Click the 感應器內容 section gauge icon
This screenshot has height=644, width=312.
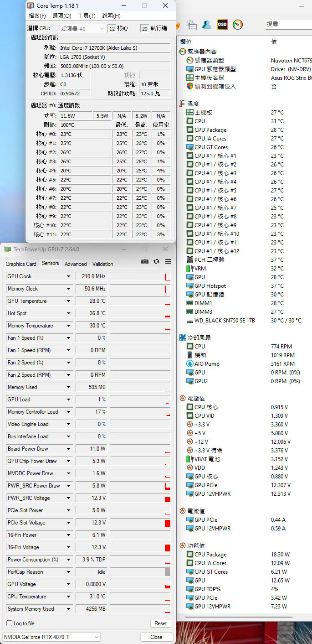point(183,52)
